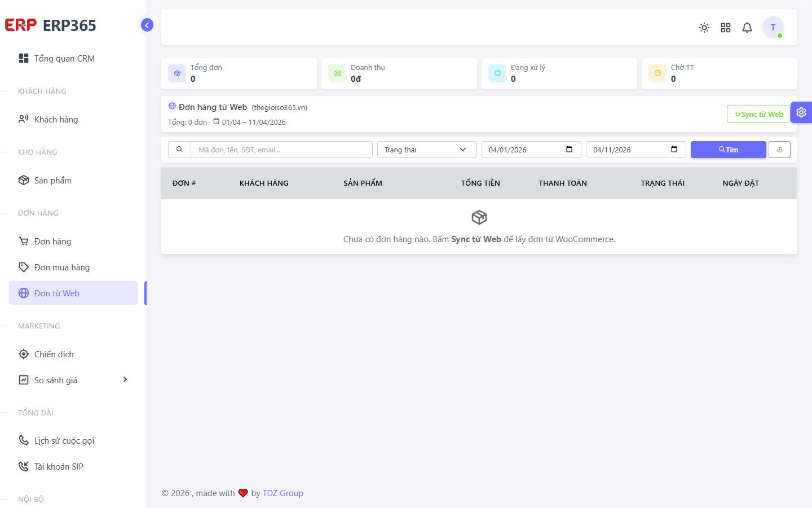
Task: Click SẢN PHẨM column header
Action: (363, 183)
